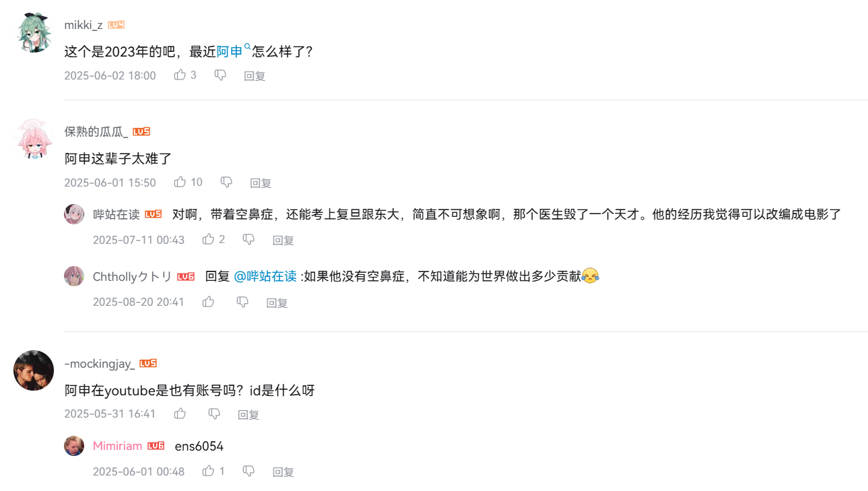Reply to Chthollyクトリ's reply
The height and width of the screenshot is (491, 868).
(277, 303)
